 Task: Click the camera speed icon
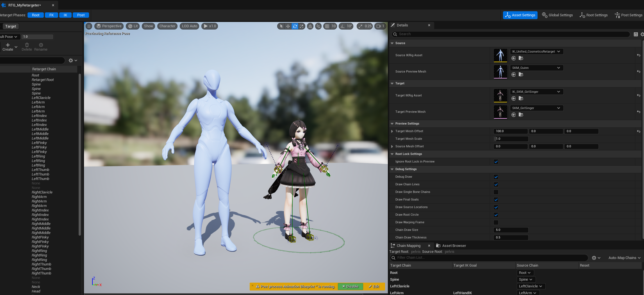click(379, 26)
